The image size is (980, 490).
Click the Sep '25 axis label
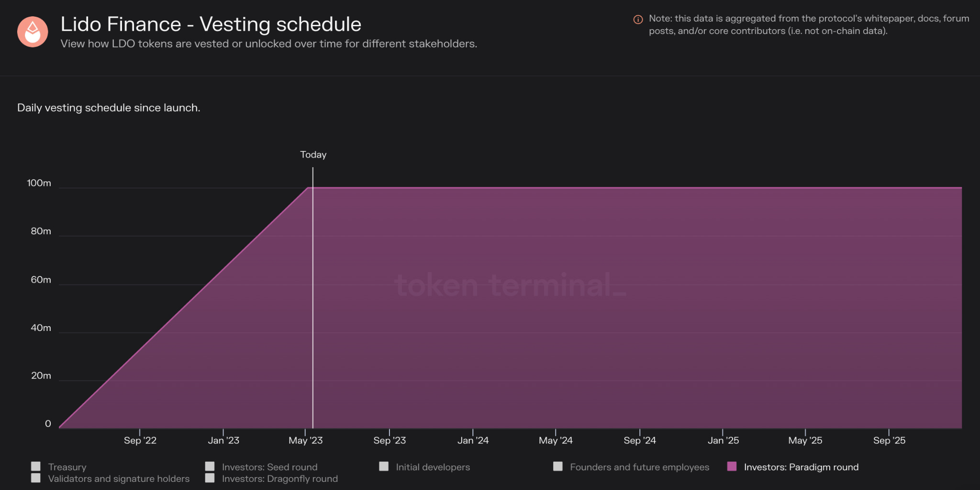coord(889,441)
